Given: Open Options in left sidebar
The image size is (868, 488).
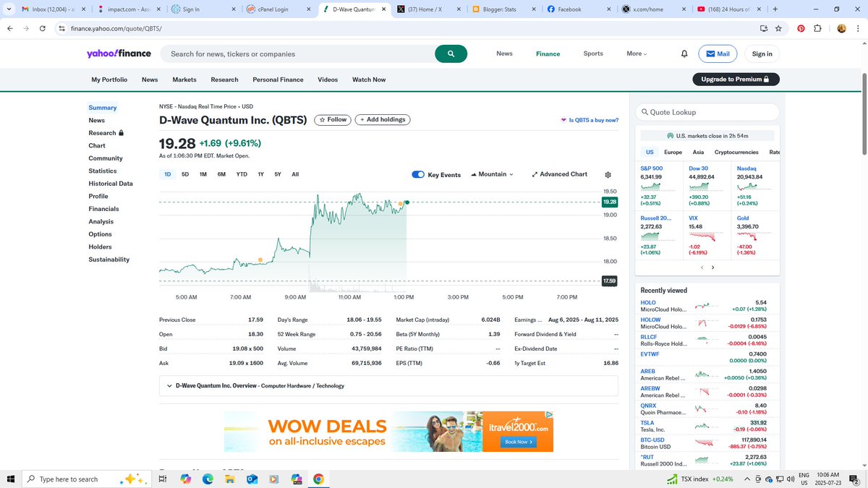Looking at the screenshot, I should 101,234.
